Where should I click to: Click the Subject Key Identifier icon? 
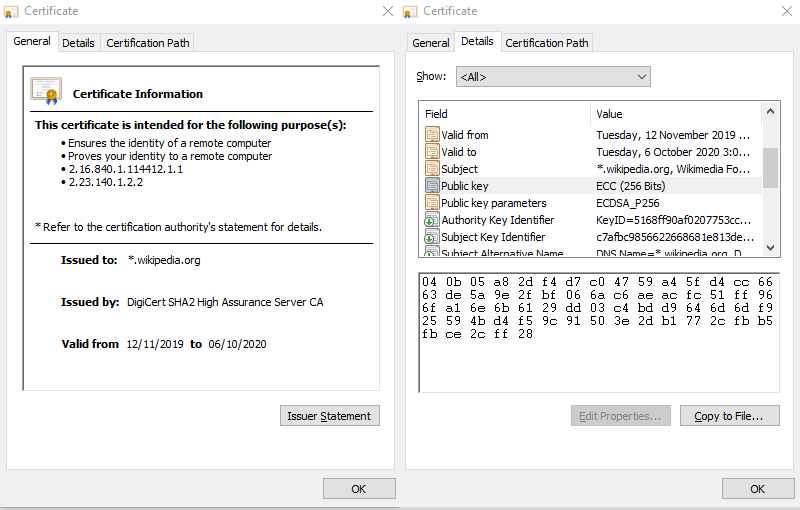[432, 237]
